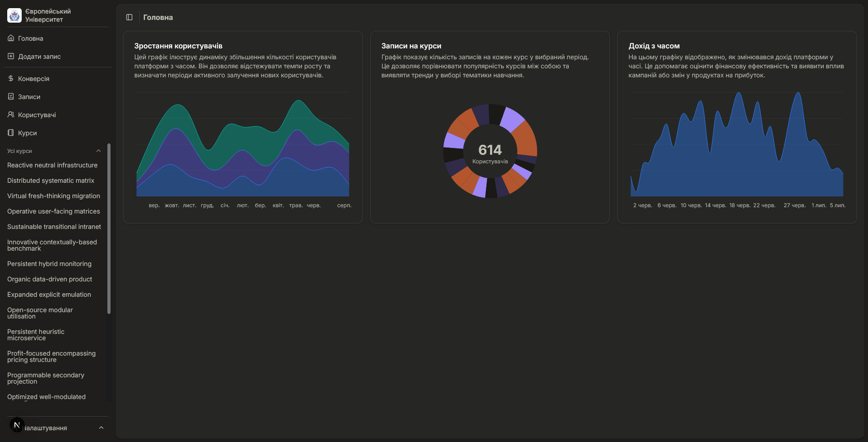Viewport: 868px width, 442px height.
Task: Click the European University logo icon
Action: (14, 15)
